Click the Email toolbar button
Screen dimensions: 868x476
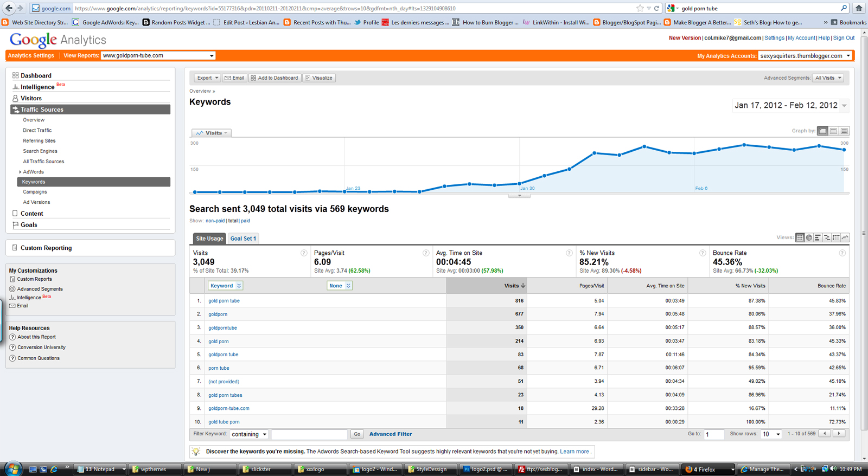click(x=234, y=78)
